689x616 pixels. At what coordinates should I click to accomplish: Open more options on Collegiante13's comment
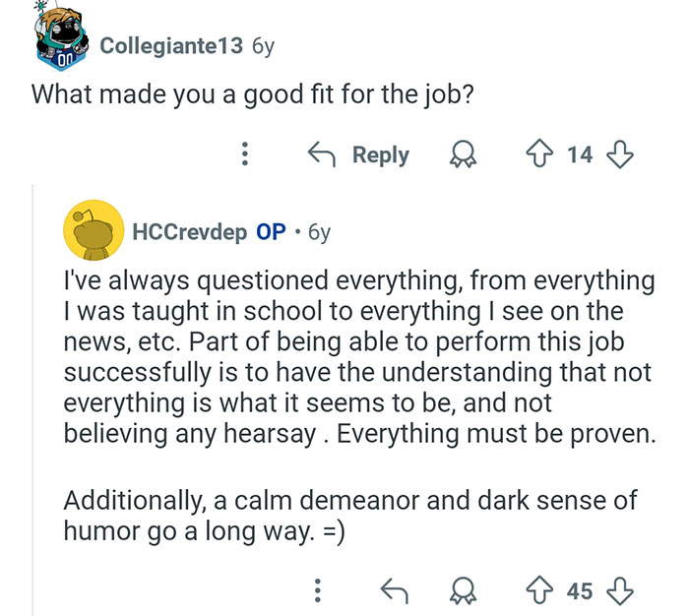click(245, 154)
